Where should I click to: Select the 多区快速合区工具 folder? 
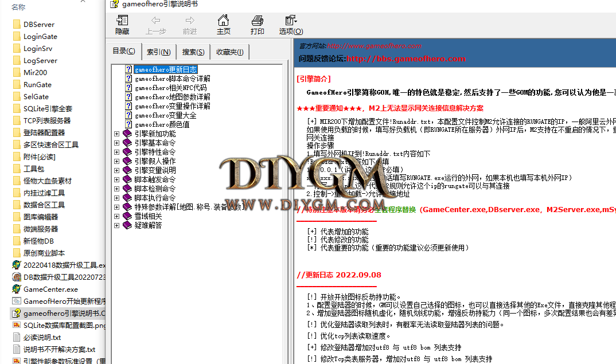[x=50, y=145]
